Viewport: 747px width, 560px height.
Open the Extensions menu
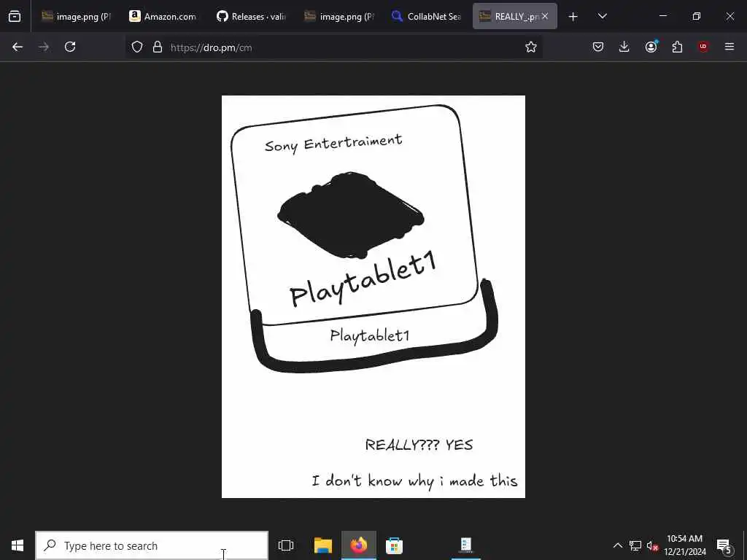click(677, 47)
